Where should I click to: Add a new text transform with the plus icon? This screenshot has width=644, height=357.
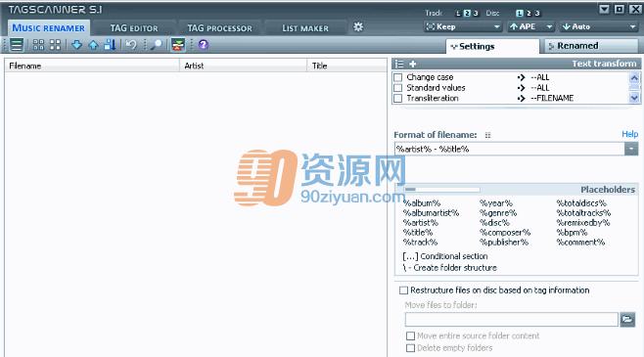[x=413, y=64]
